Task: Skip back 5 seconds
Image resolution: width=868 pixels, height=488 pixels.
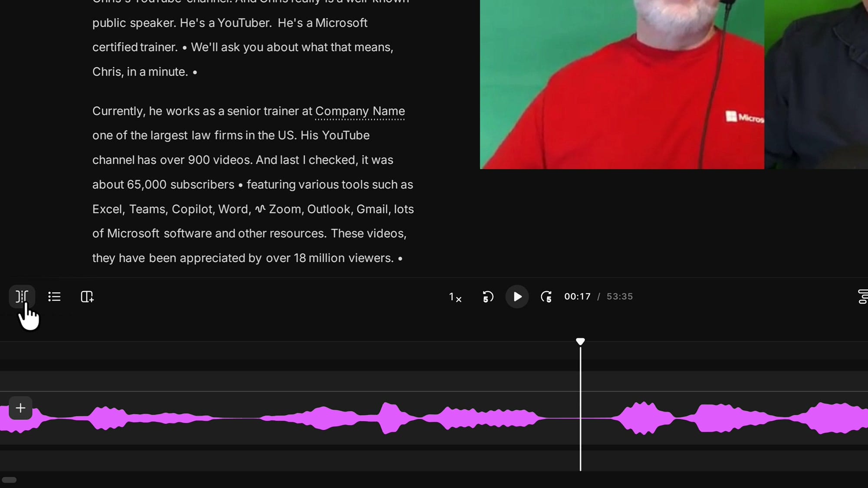Action: click(x=488, y=297)
